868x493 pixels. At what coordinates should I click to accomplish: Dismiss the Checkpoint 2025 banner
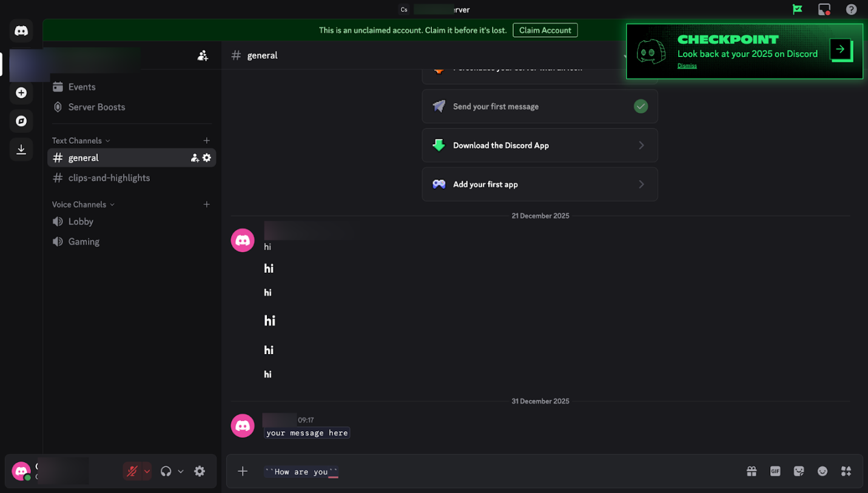click(x=687, y=65)
